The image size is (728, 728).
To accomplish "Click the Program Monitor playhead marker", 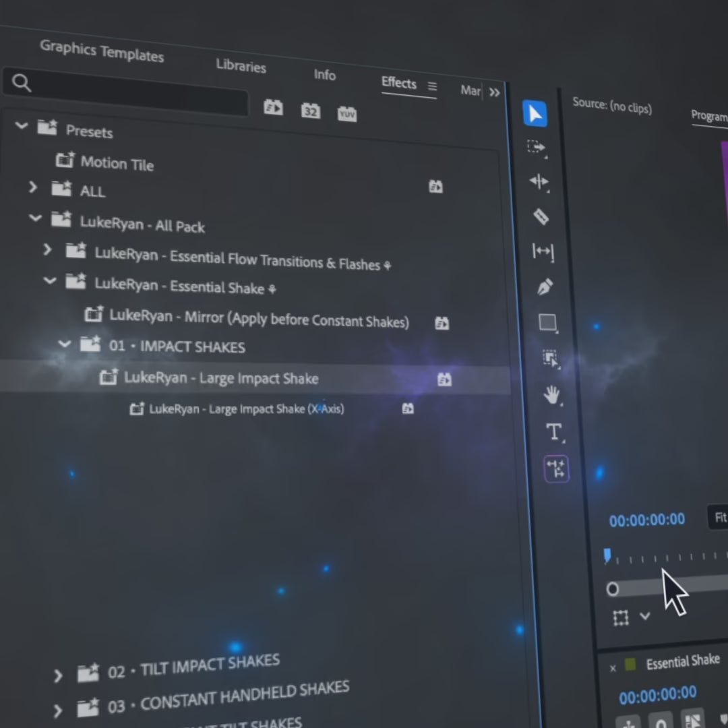I will 607,555.
